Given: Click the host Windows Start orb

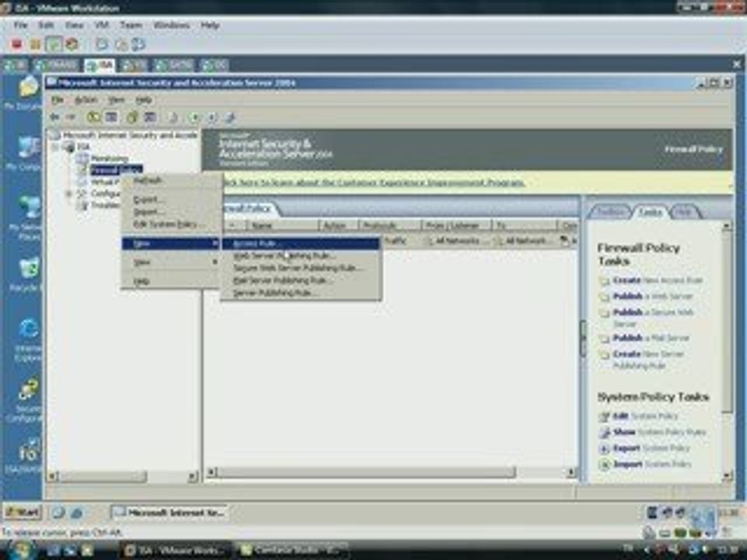Looking at the screenshot, I should [20, 550].
